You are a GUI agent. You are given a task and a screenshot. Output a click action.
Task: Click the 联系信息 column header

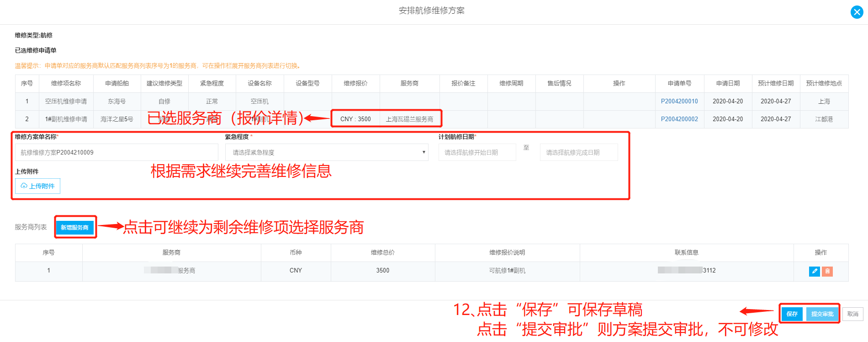click(687, 252)
